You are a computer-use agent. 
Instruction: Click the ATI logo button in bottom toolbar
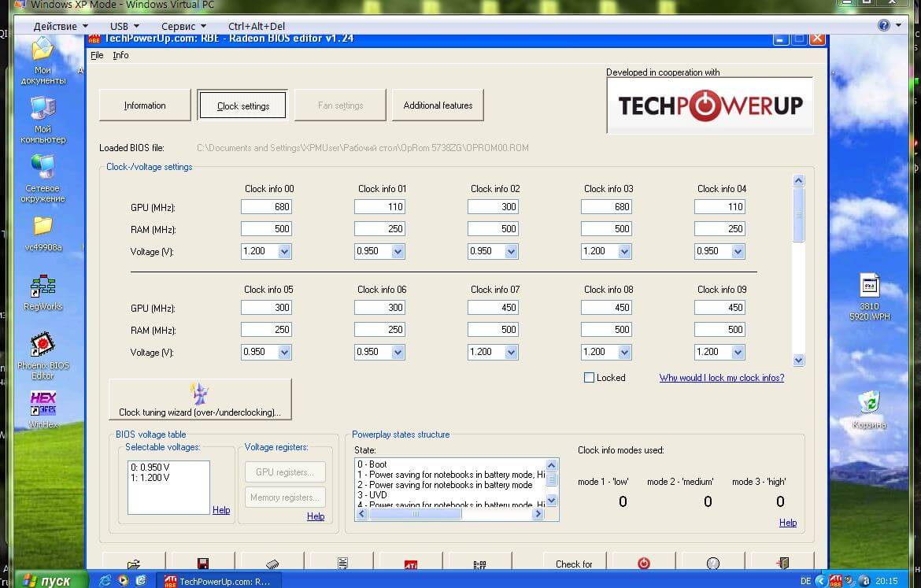pyautogui.click(x=411, y=563)
